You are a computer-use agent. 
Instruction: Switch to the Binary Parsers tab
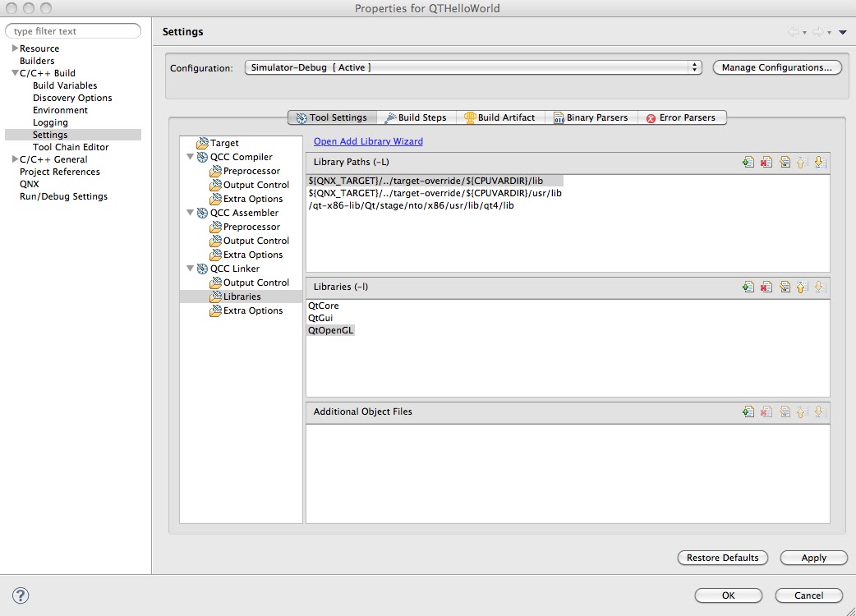pyautogui.click(x=591, y=117)
